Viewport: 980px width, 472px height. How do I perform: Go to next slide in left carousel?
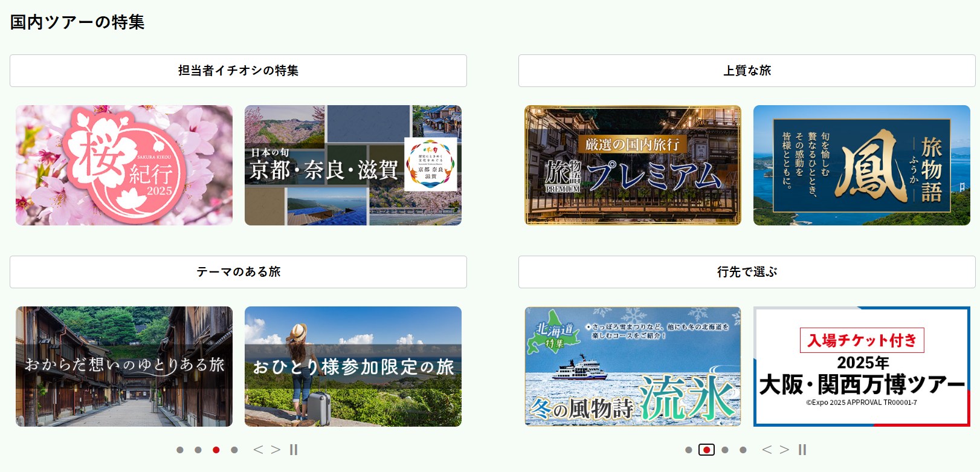pyautogui.click(x=276, y=450)
